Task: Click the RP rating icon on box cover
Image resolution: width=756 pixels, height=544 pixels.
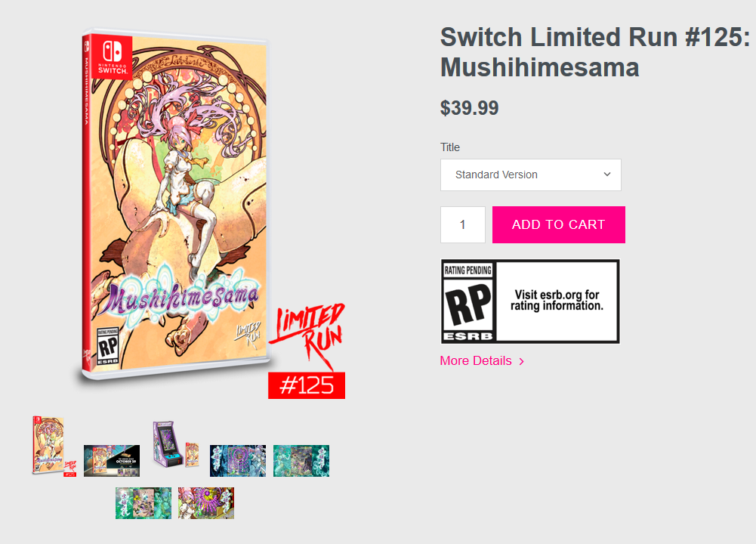Action: tap(107, 346)
